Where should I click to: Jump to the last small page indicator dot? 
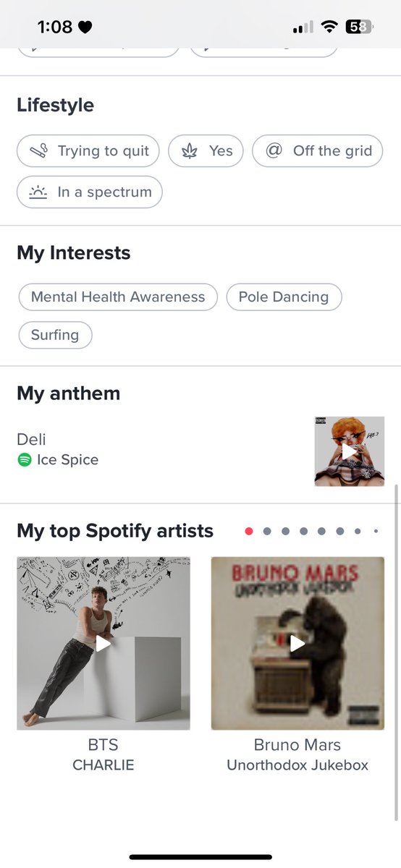point(376,531)
